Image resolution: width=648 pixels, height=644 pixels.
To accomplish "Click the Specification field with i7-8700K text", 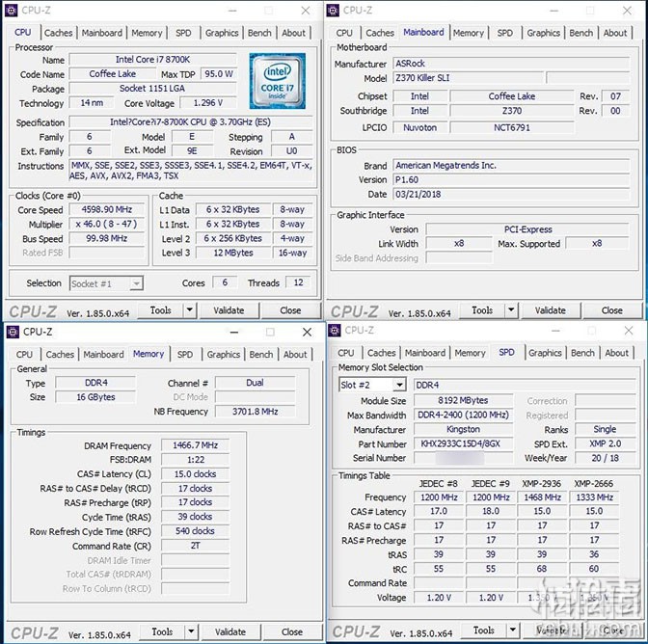I will tap(191, 122).
